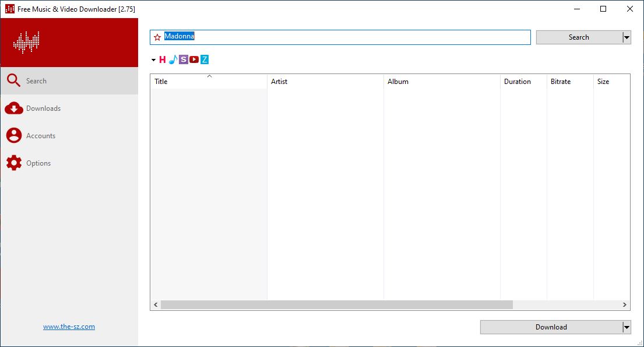Viewport: 644px width, 347px height.
Task: Select the blue Z source icon
Action: pyautogui.click(x=204, y=59)
